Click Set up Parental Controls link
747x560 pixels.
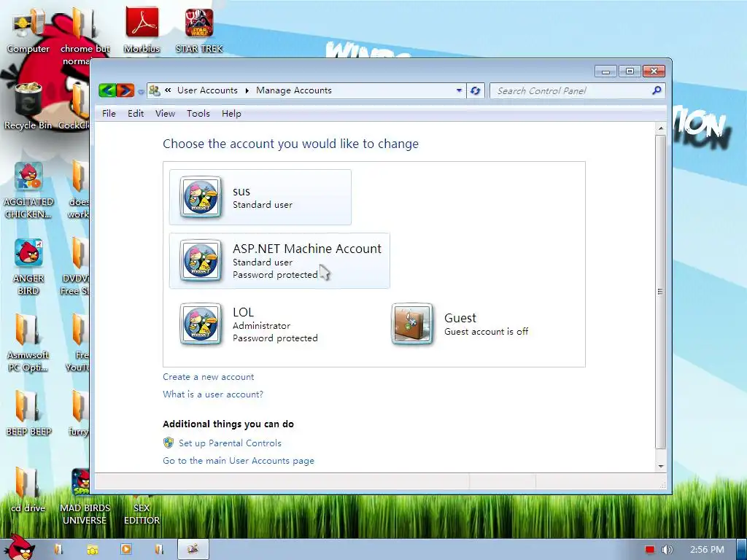230,443
